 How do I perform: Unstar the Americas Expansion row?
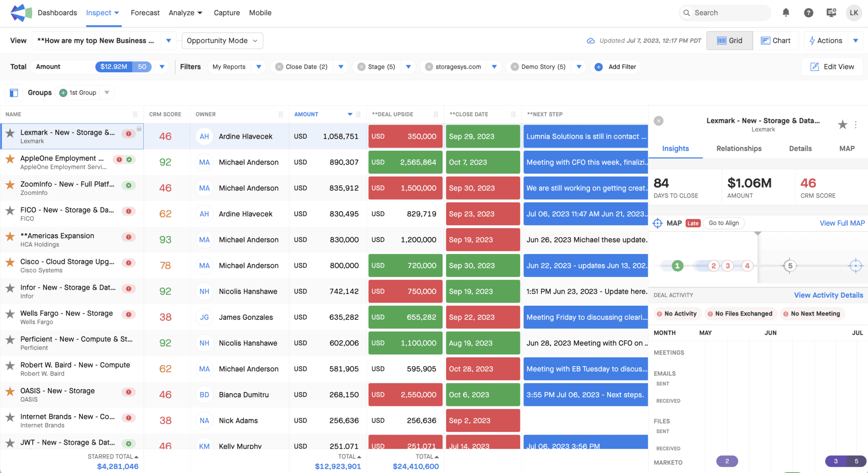pos(10,236)
